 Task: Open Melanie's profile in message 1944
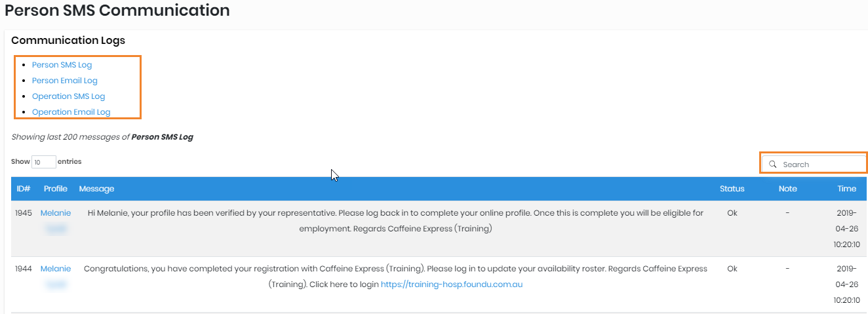(56, 269)
